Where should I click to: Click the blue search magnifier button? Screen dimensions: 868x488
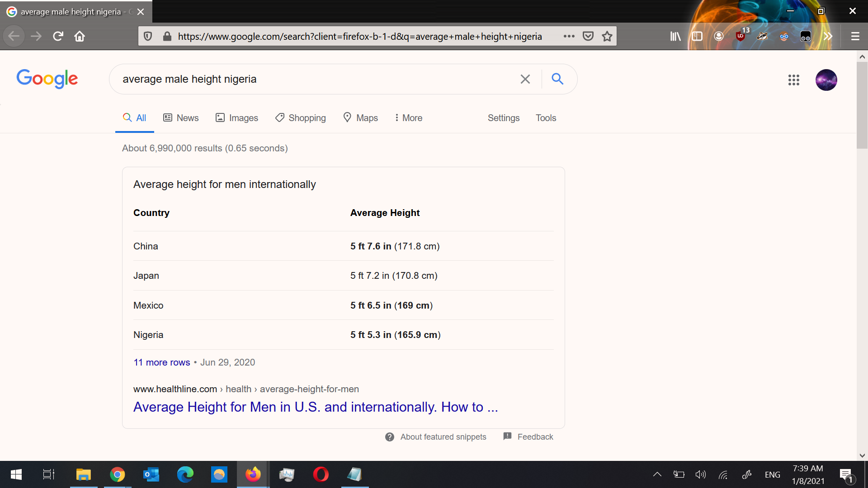(x=557, y=79)
